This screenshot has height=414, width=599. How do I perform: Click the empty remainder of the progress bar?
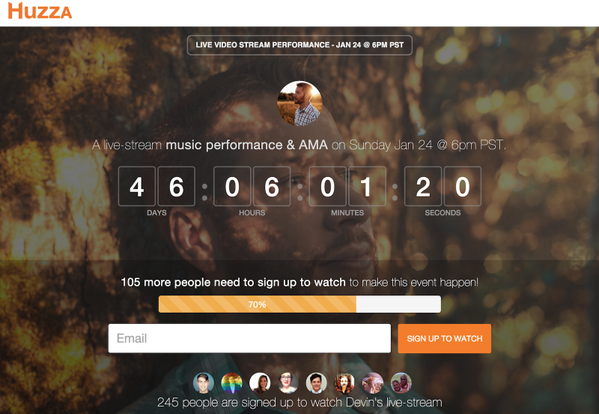(x=398, y=304)
